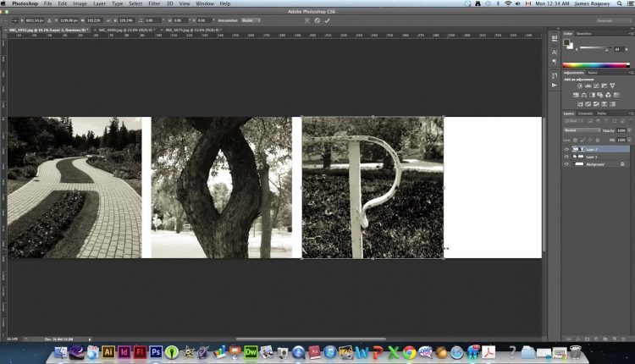
Task: Toggle lock transparent pixels in Layers panel
Action: (x=575, y=140)
